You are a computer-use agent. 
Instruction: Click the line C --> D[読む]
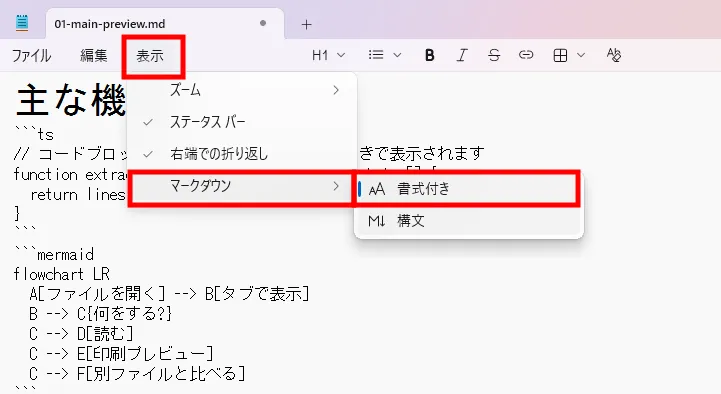click(81, 333)
